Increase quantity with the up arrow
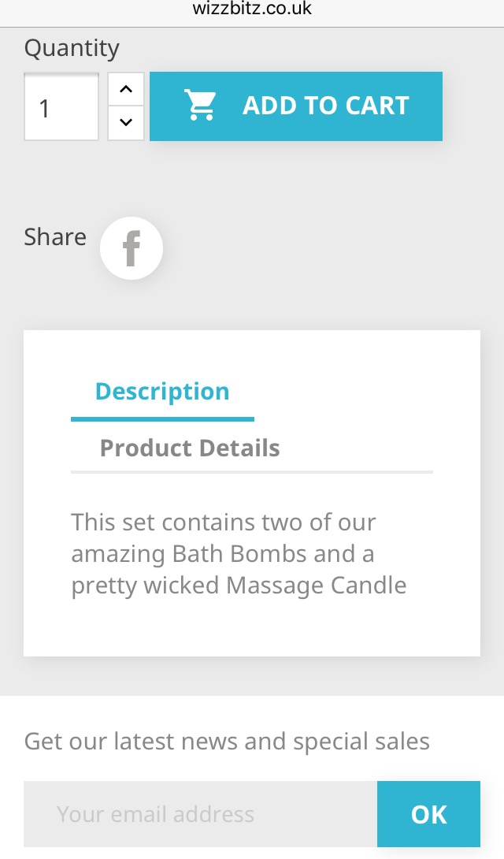The image size is (504, 859). (126, 89)
